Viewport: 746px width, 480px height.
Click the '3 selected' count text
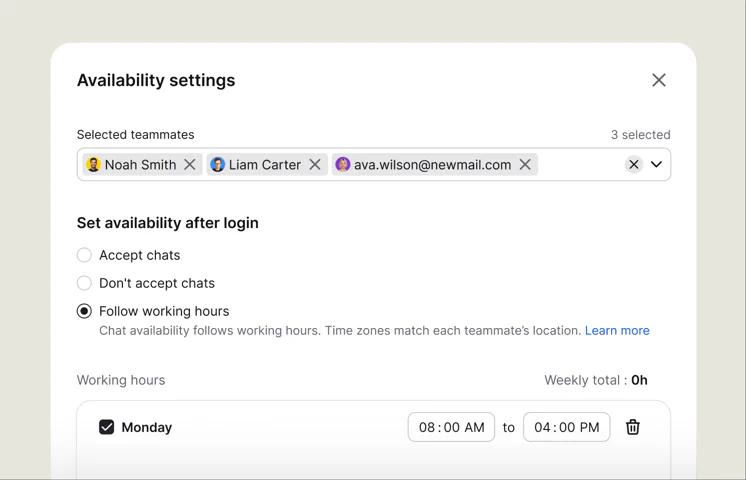pyautogui.click(x=641, y=135)
